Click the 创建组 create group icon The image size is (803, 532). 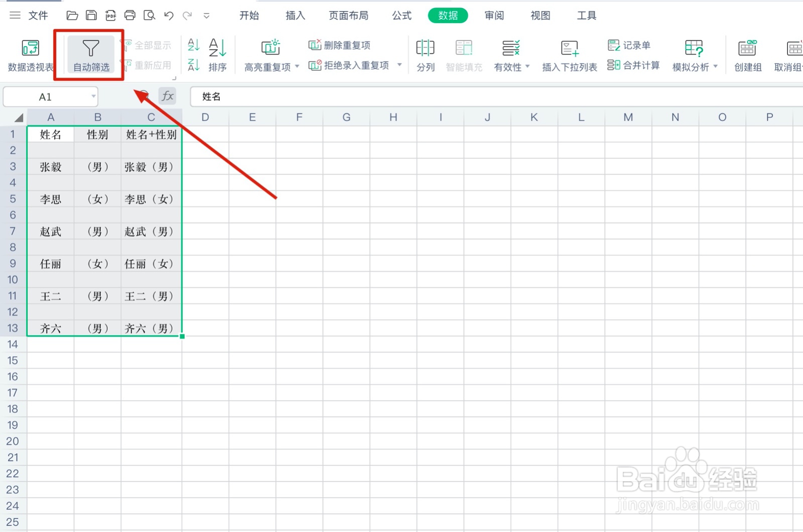click(747, 54)
